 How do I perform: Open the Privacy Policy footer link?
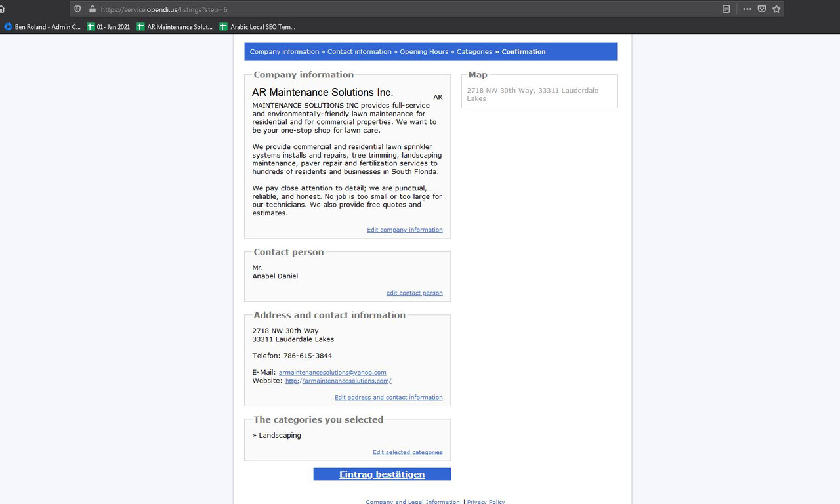pyautogui.click(x=486, y=502)
